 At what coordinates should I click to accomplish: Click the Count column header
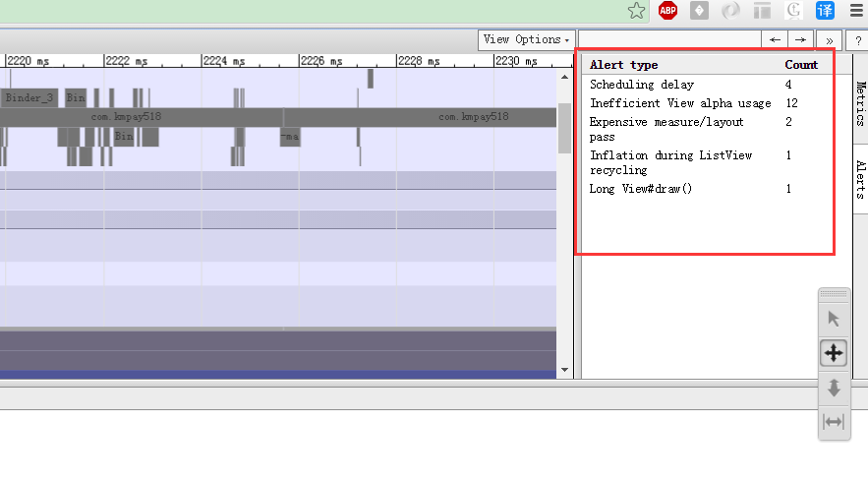(x=801, y=65)
